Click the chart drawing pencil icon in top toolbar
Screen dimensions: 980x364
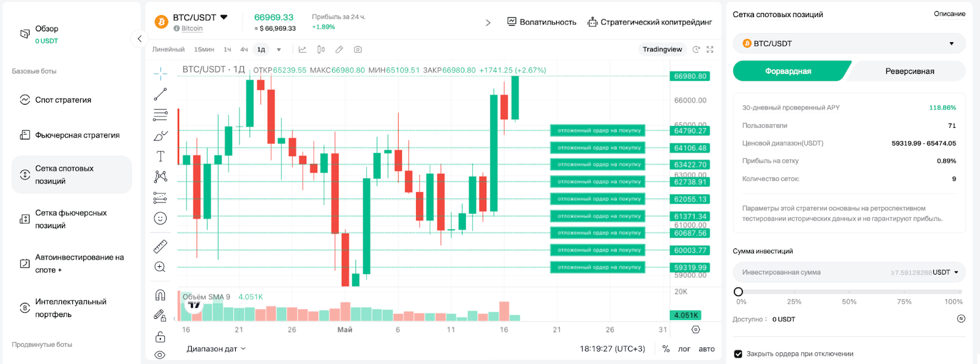coord(339,50)
